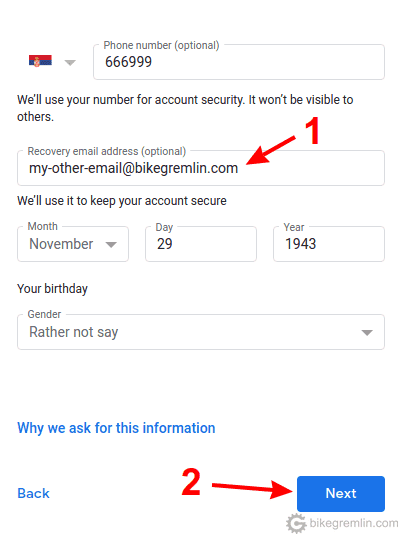Select the Year field containing 1943

[329, 244]
